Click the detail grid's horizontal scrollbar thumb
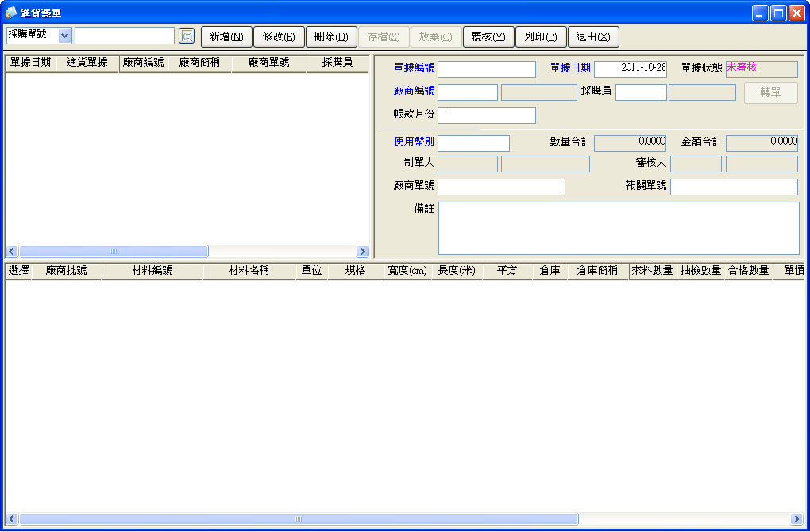 (299, 519)
